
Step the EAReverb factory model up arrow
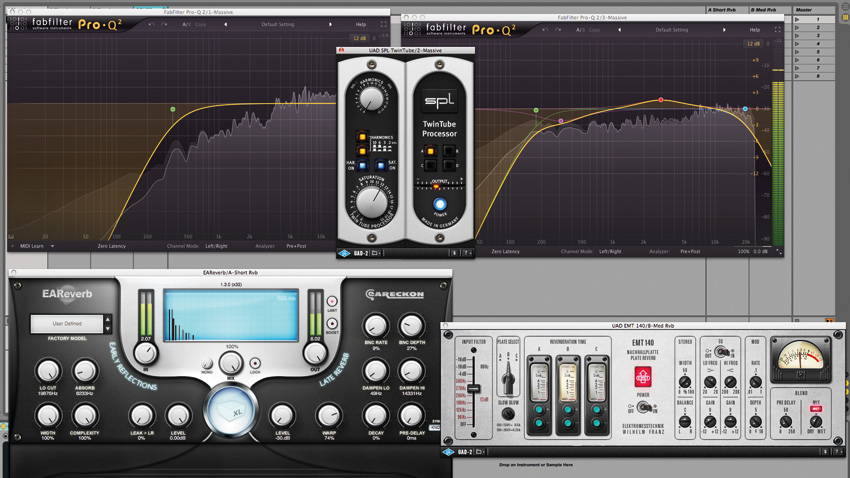pyautogui.click(x=107, y=319)
